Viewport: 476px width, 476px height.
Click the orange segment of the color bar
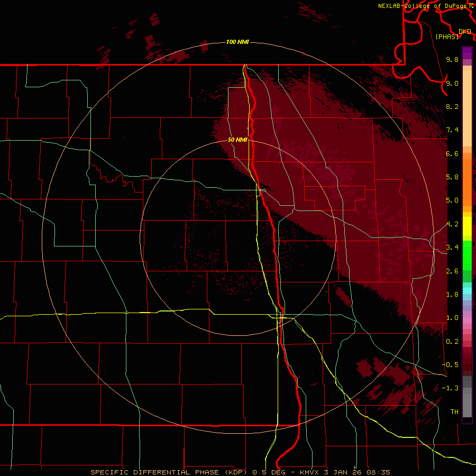tap(467, 182)
